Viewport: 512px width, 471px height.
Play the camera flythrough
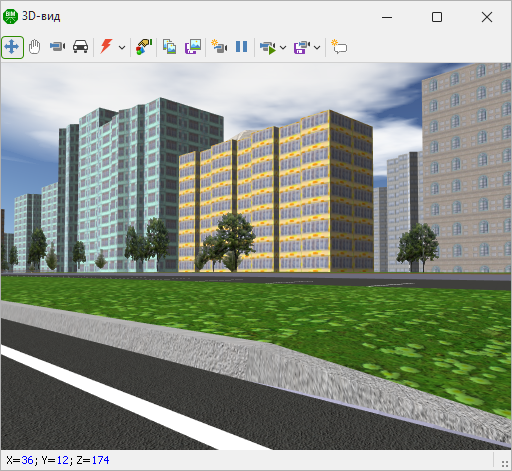click(x=268, y=48)
